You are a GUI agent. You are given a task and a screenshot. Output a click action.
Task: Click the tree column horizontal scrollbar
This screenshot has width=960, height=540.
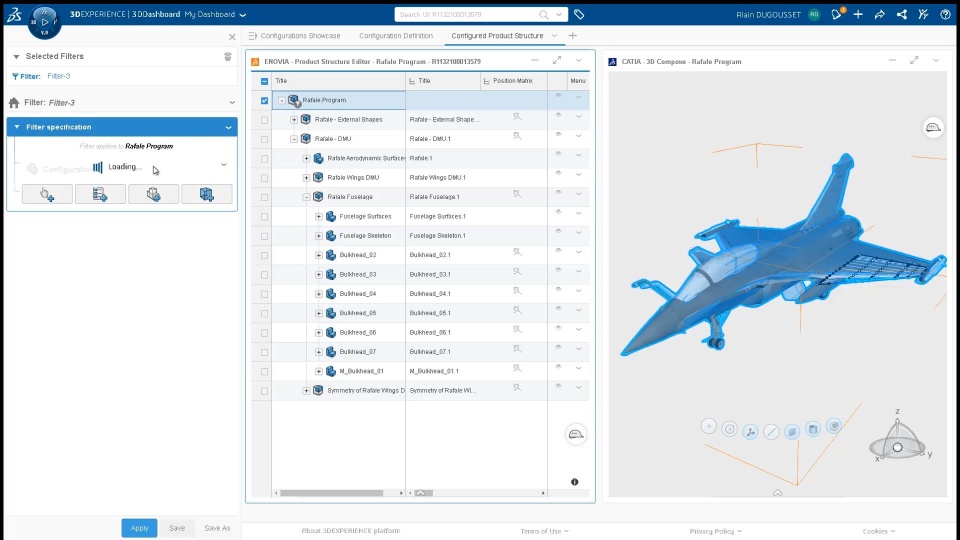(x=331, y=493)
